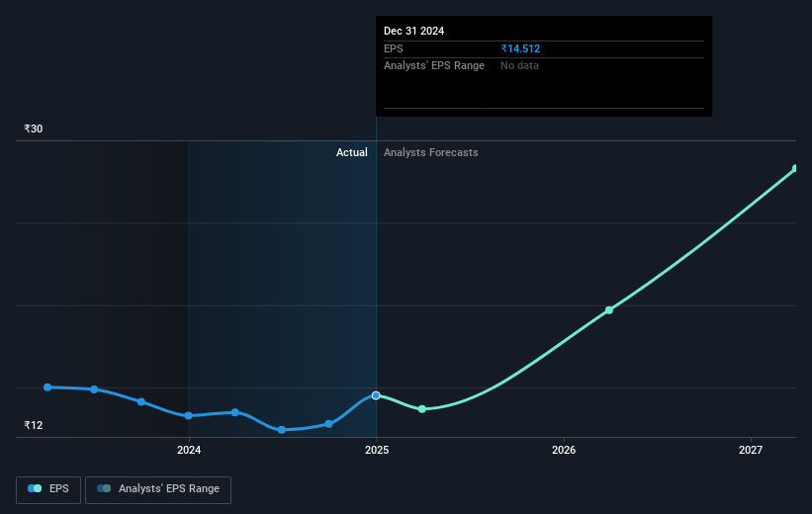812x514 pixels.
Task: Click the EPS point just before 2025
Action: click(x=328, y=424)
